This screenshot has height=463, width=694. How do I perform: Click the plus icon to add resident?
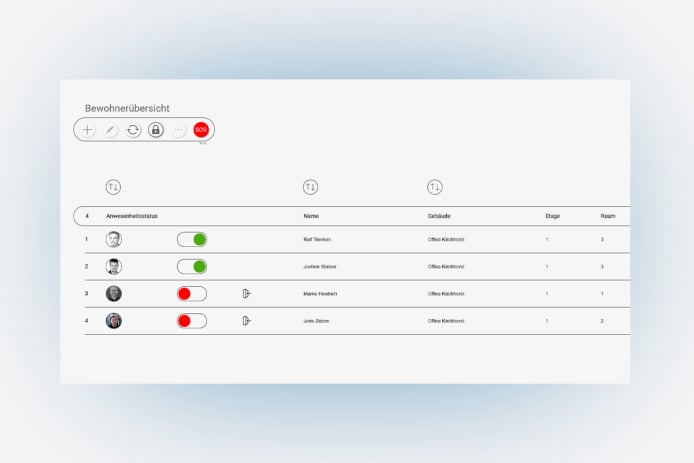pyautogui.click(x=88, y=130)
